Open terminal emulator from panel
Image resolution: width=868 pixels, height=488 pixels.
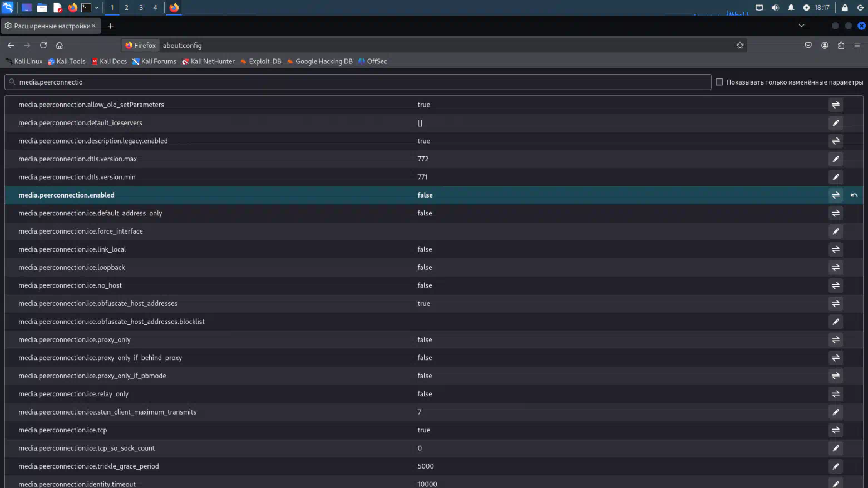coord(86,8)
